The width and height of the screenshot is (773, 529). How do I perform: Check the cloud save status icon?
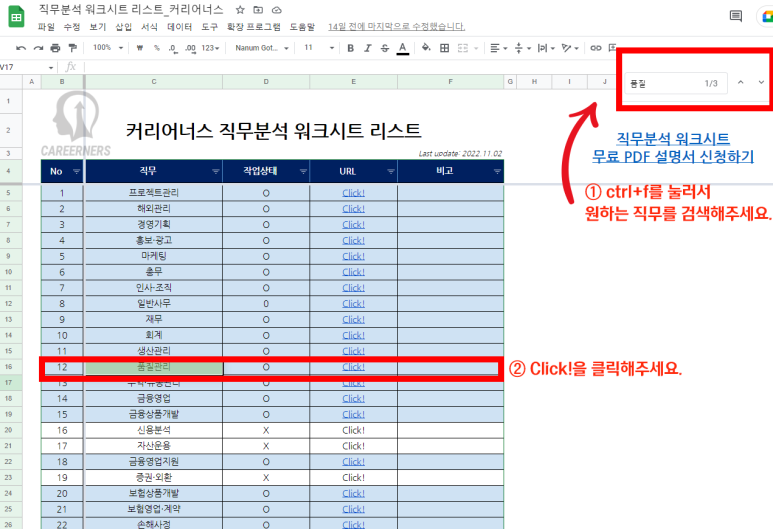click(x=277, y=10)
